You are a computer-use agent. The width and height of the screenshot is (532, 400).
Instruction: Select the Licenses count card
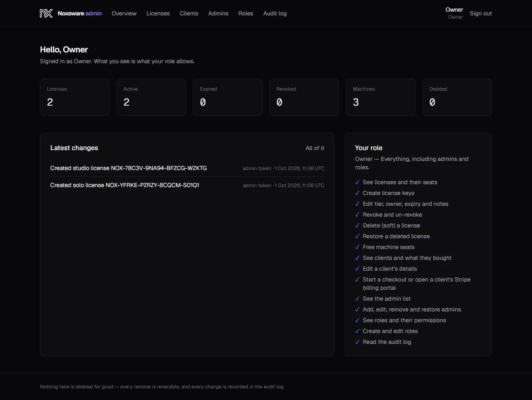tap(75, 97)
